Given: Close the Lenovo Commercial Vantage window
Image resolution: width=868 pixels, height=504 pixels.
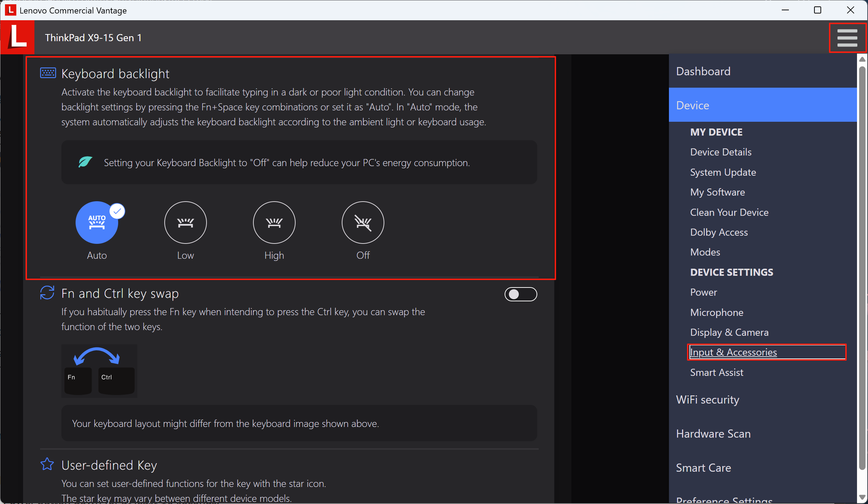Looking at the screenshot, I should (850, 10).
